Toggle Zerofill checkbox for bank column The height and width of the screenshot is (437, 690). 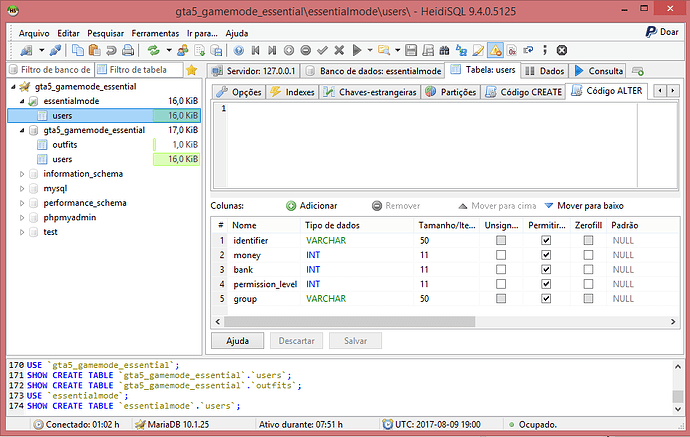click(589, 270)
